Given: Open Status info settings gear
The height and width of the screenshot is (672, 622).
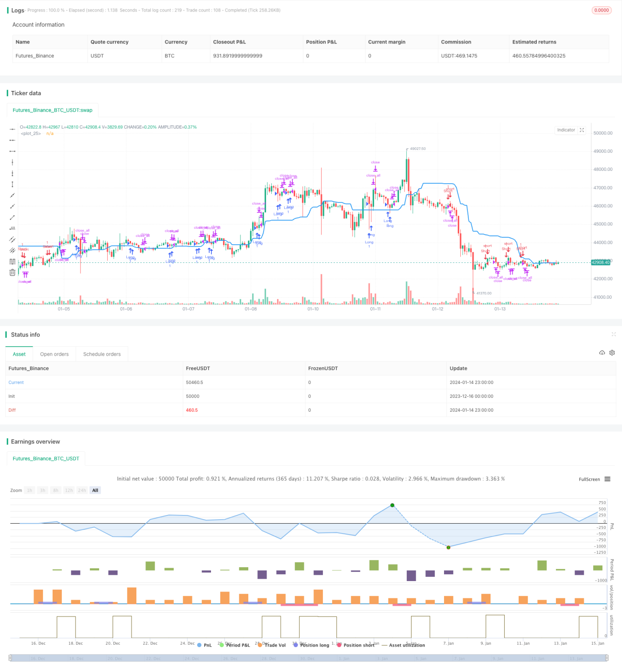Looking at the screenshot, I should coord(612,353).
